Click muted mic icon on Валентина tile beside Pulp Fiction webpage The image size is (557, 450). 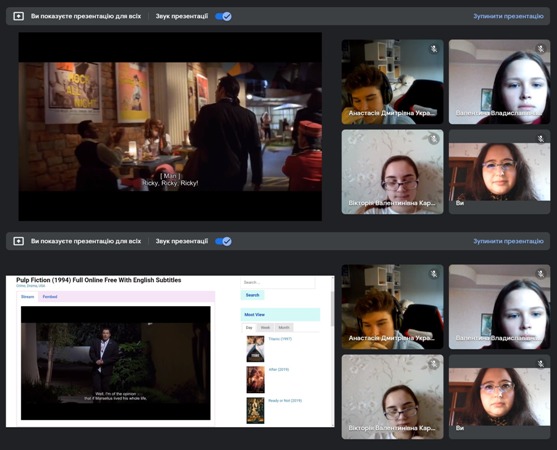[x=540, y=273]
